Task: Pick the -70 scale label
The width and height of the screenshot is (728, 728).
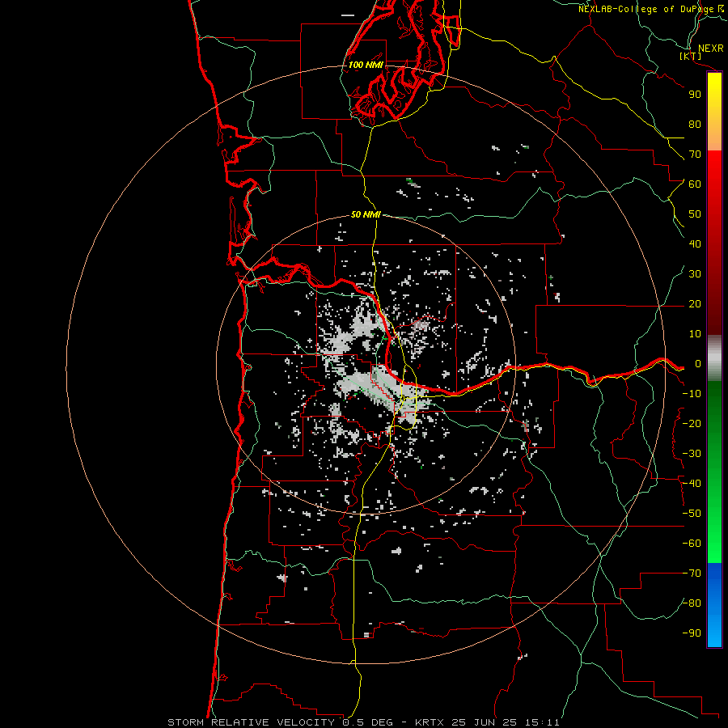Action: [x=692, y=574]
